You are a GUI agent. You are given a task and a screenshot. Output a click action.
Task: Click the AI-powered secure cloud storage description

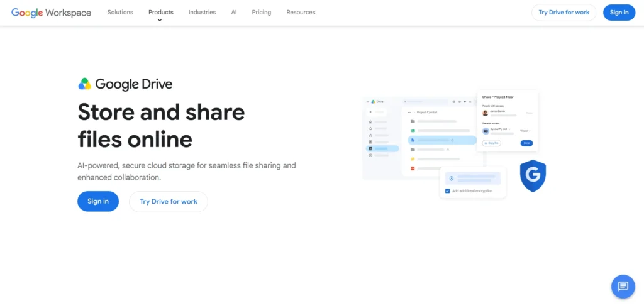[x=186, y=172]
